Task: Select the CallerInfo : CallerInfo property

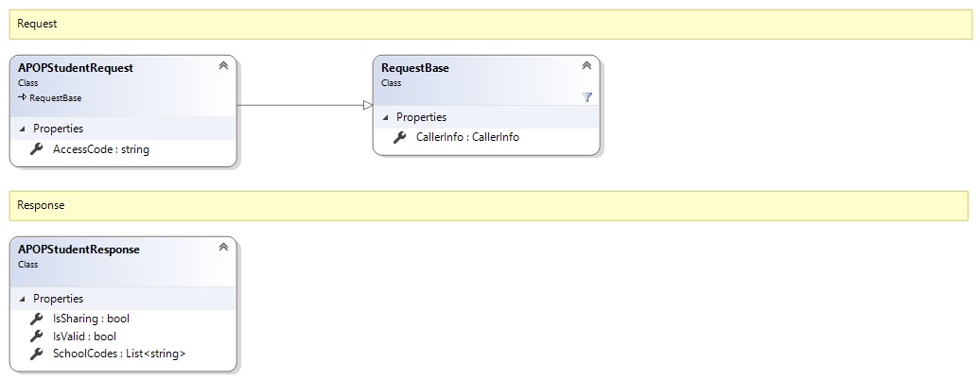Action: (467, 137)
